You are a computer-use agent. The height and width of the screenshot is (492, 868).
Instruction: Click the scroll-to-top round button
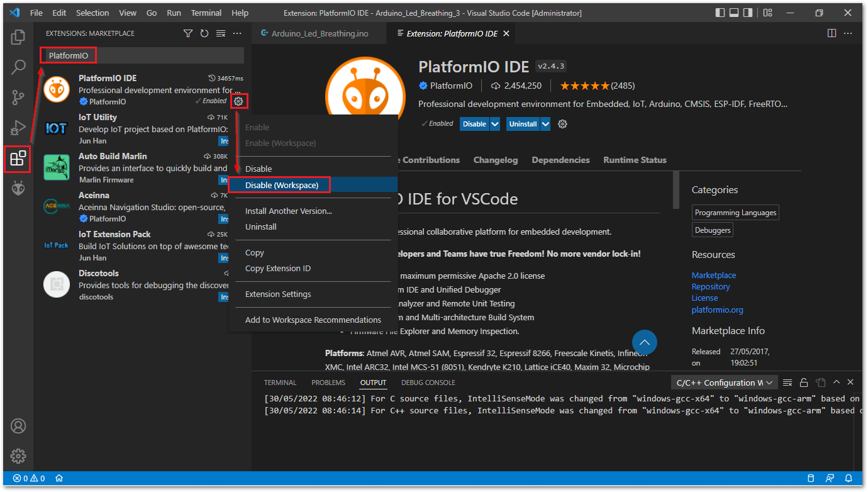click(x=644, y=342)
